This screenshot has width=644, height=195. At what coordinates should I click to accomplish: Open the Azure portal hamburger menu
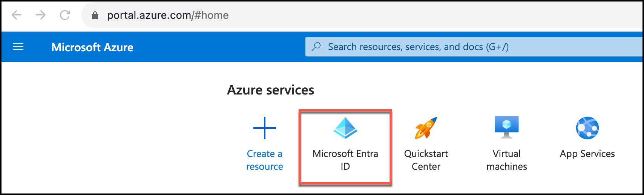click(x=18, y=47)
